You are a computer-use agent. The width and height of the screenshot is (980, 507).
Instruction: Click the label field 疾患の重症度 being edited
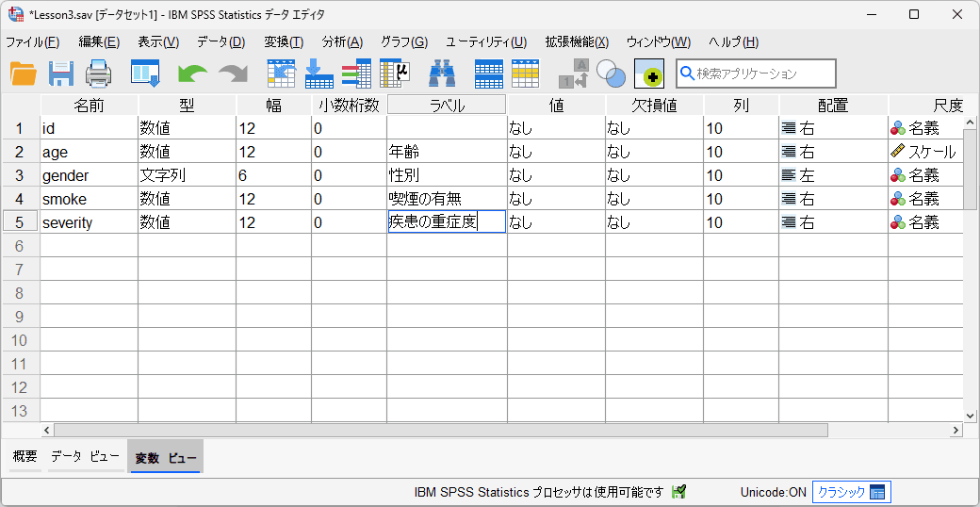[447, 221]
